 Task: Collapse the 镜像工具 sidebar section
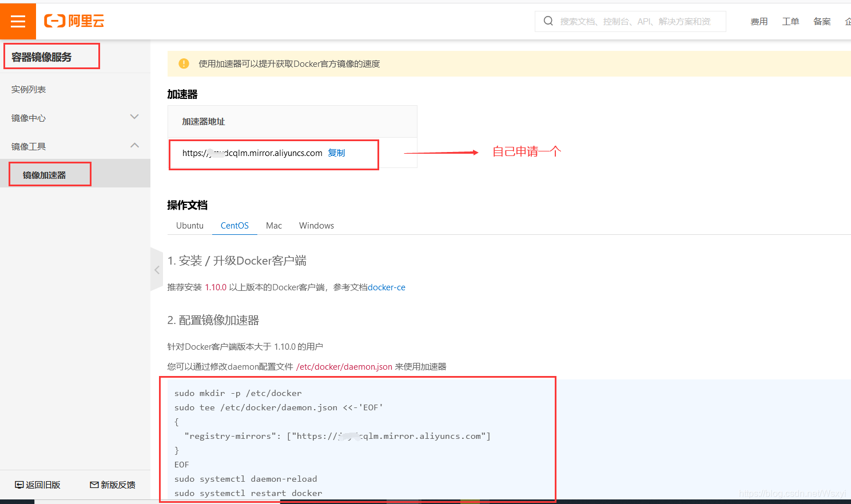(75, 146)
